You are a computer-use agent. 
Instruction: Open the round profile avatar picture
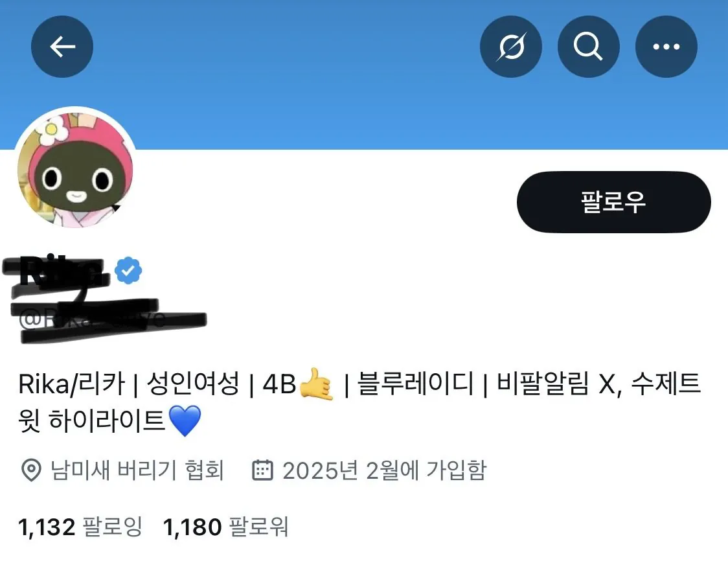coord(75,168)
